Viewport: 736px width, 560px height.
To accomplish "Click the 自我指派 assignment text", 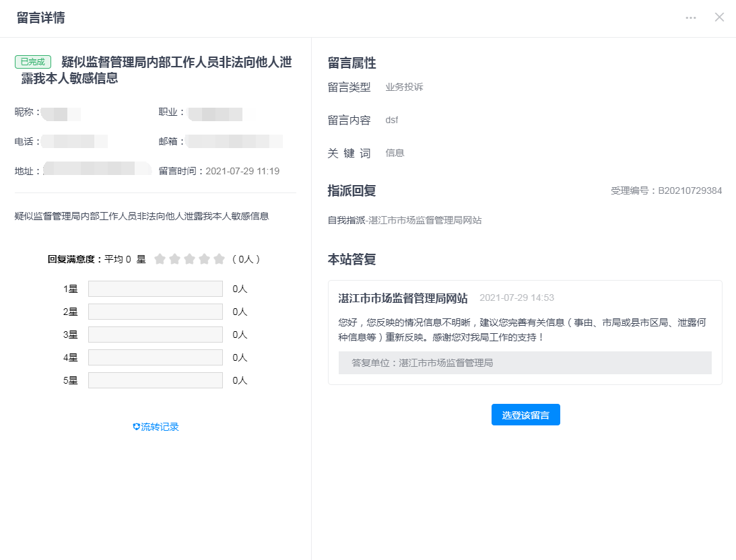I will coord(404,220).
